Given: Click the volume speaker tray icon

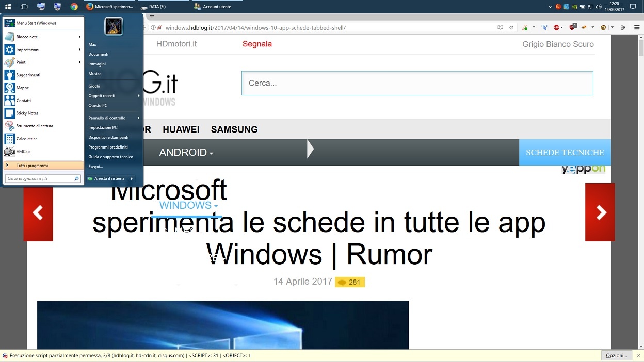Looking at the screenshot, I should [598, 7].
